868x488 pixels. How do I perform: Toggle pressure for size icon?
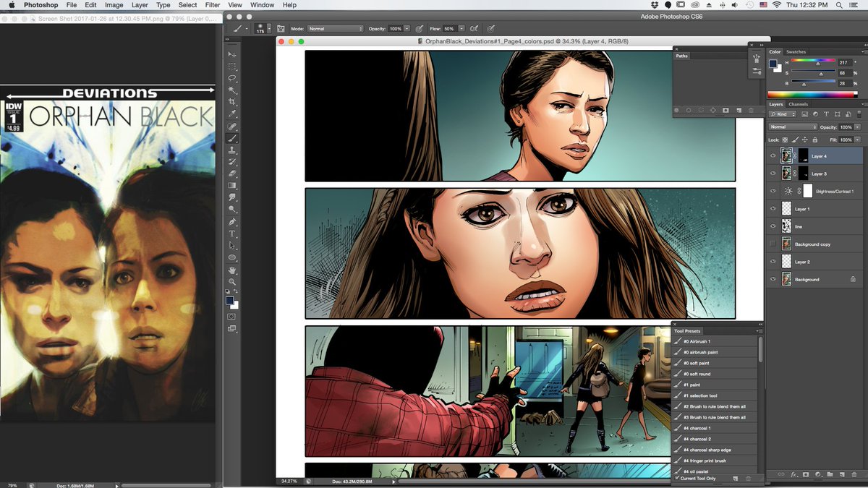click(x=491, y=29)
